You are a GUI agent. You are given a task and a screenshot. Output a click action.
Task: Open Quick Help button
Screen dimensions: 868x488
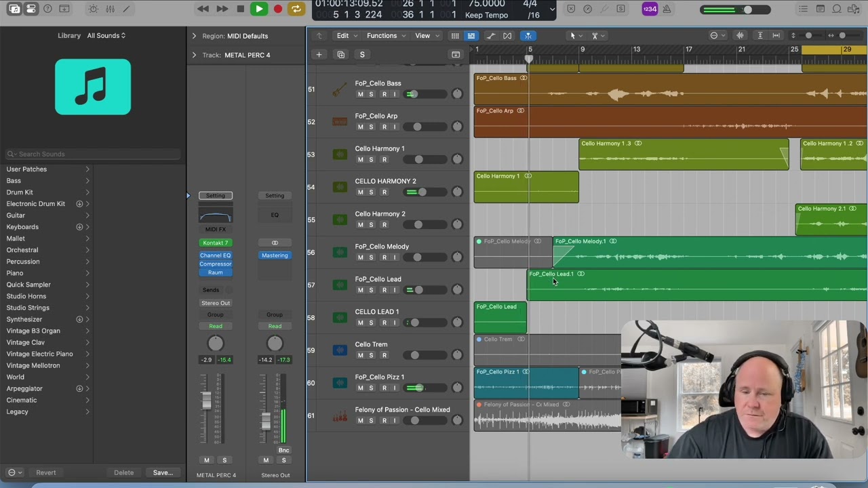tap(47, 9)
